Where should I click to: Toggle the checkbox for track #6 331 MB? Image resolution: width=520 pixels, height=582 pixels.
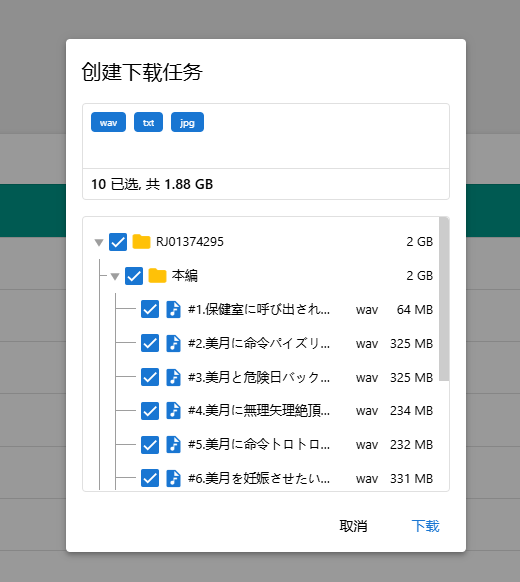coord(150,478)
